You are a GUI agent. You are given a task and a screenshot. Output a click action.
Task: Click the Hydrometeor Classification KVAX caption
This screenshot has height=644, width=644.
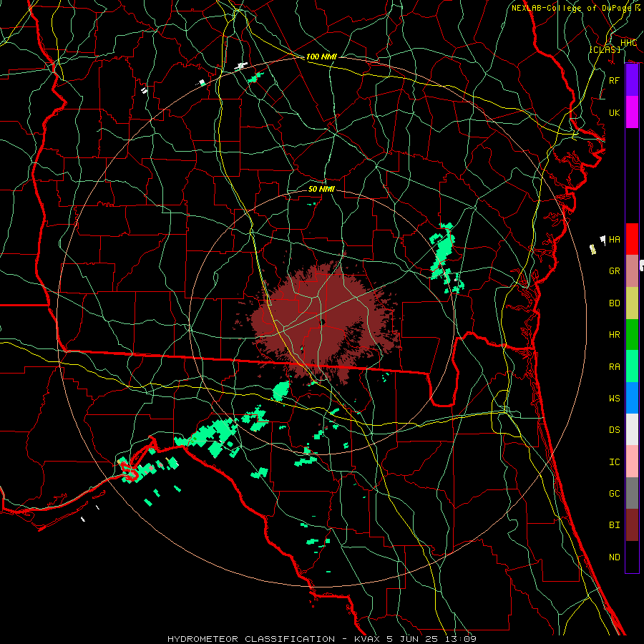[322, 639]
